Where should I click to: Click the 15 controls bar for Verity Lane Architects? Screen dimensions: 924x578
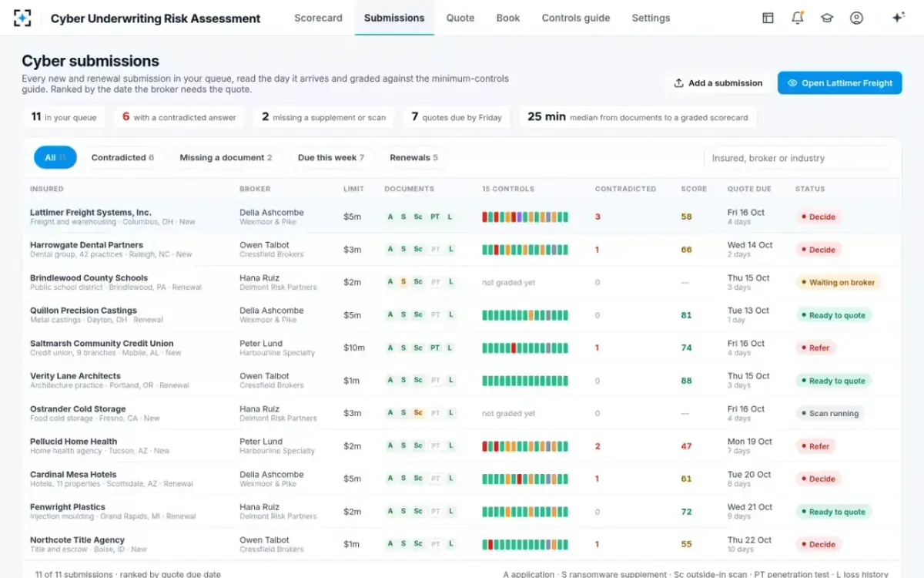point(525,381)
